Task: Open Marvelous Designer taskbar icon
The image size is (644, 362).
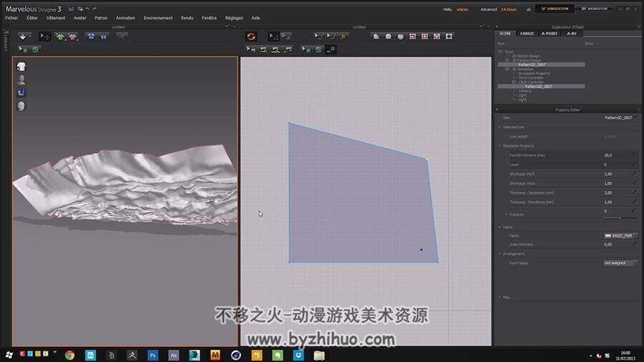Action: (x=215, y=355)
